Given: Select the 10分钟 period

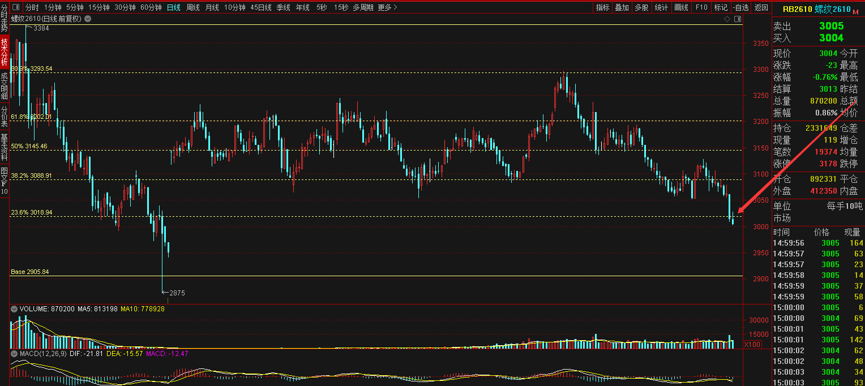Looking at the screenshot, I should (236, 8).
